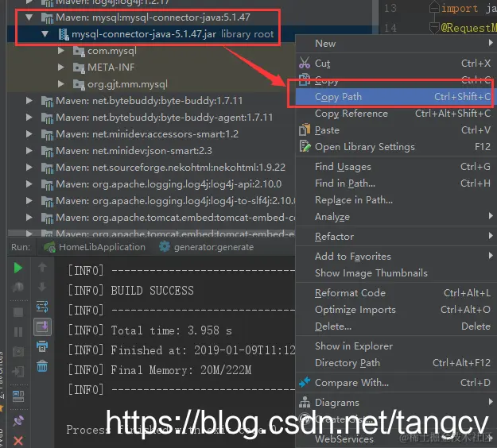497x448 pixels.
Task: Click the Compare With arrows icon
Action: click(x=305, y=382)
